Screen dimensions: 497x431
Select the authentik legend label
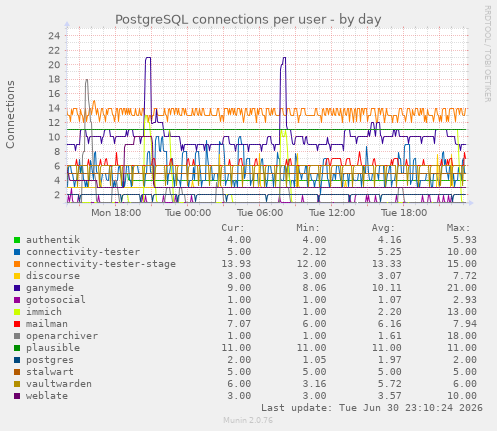tap(53, 240)
